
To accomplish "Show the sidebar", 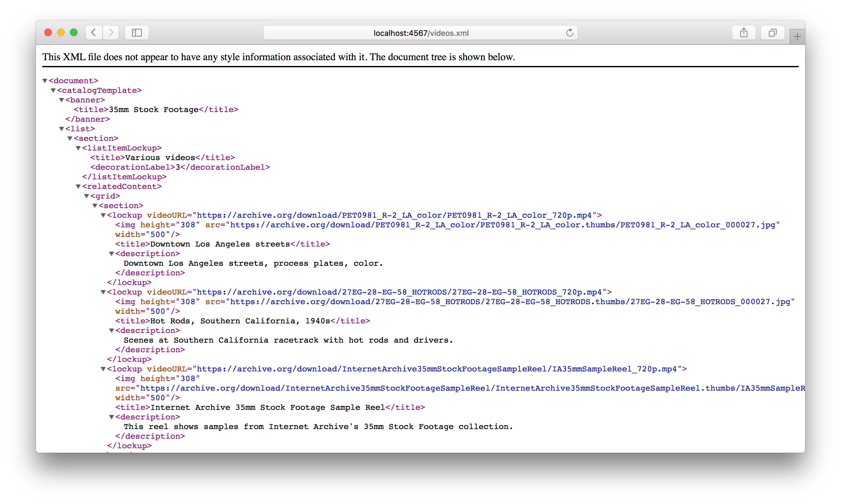I will 137,33.
